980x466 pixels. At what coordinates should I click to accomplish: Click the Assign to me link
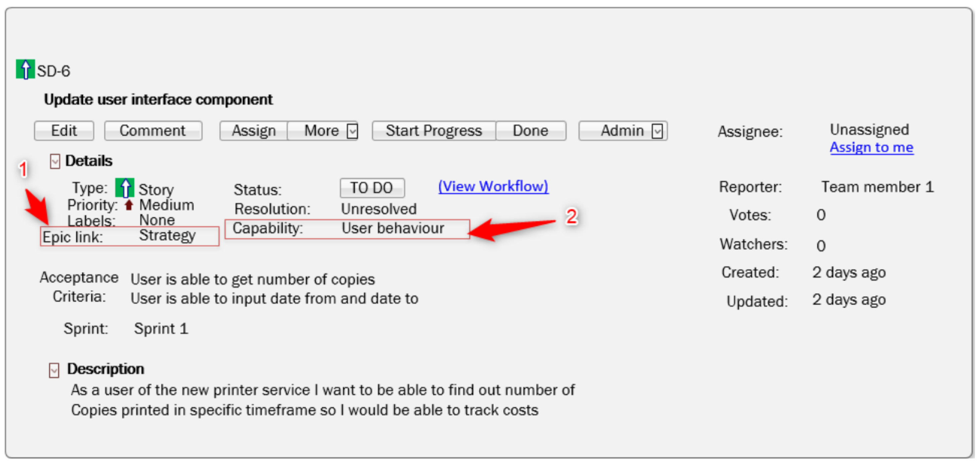(872, 147)
